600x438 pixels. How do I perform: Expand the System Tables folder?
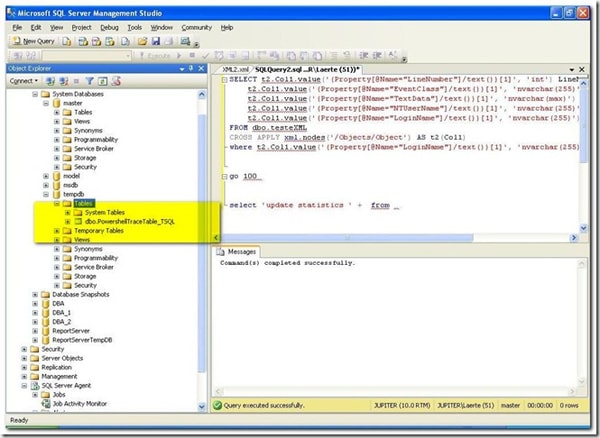(68, 212)
